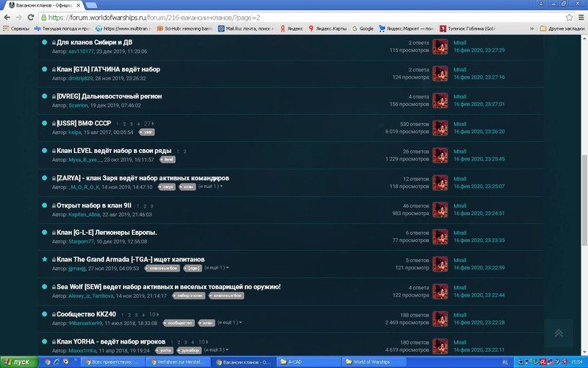The height and width of the screenshot is (368, 588).
Task: Click the address bar URL field
Action: coord(300,18)
